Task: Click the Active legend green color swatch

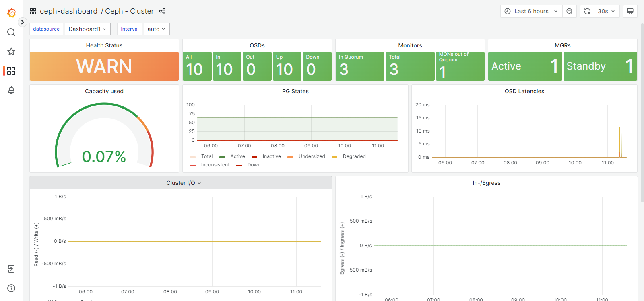Action: tap(222, 157)
